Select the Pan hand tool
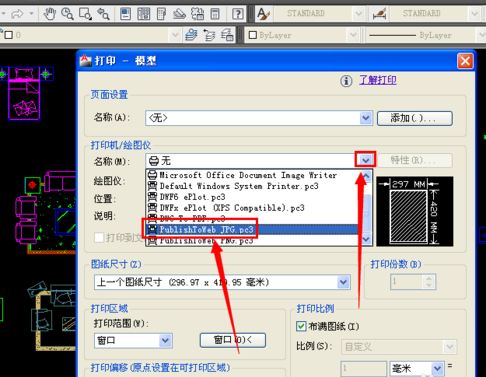The width and height of the screenshot is (486, 377). coord(50,14)
